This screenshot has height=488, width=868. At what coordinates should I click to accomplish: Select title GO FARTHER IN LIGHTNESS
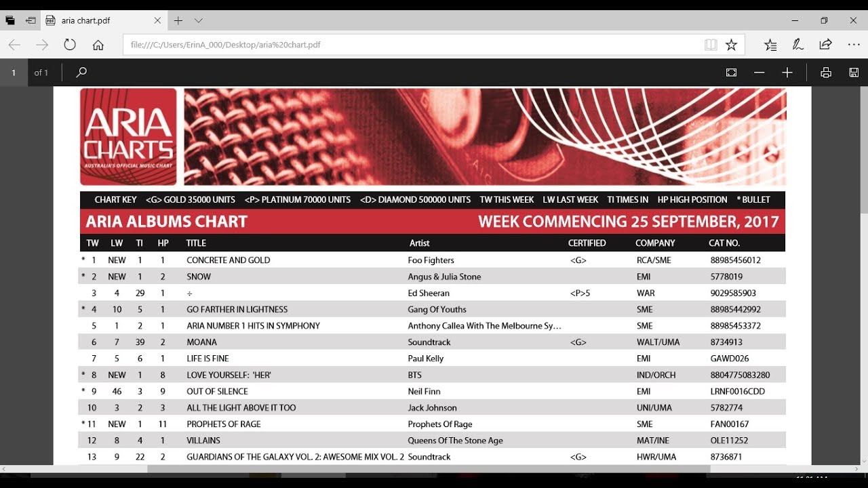237,309
